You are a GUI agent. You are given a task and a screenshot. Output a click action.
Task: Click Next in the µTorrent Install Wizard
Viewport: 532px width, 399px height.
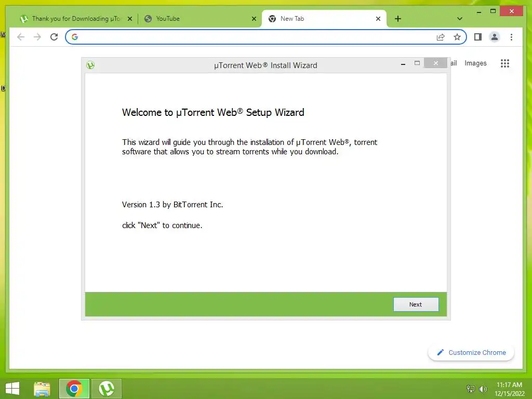click(x=416, y=304)
